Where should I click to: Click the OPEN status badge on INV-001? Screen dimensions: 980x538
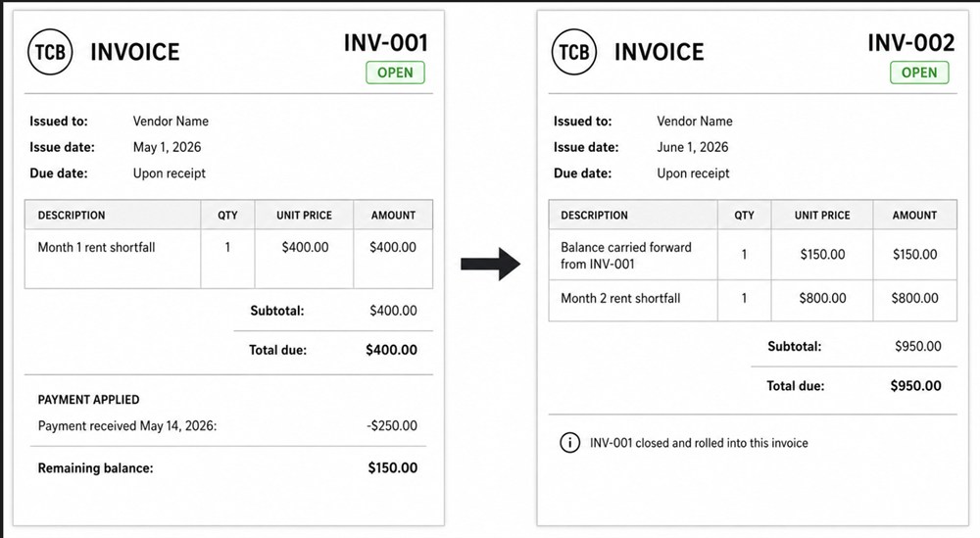[395, 73]
